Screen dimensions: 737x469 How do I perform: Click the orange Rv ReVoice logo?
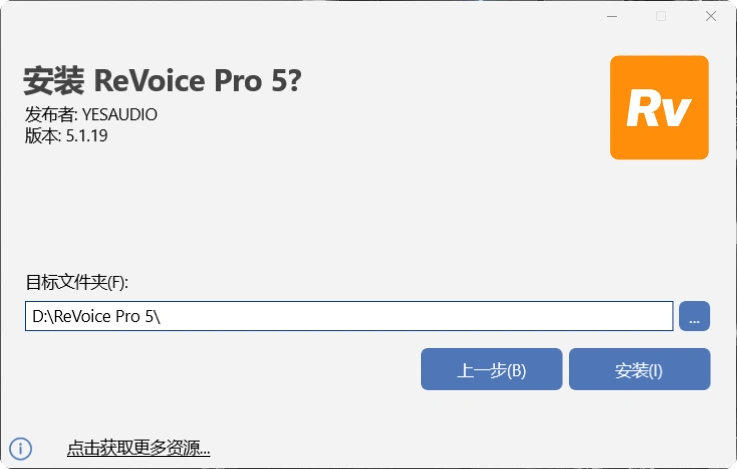coord(659,107)
